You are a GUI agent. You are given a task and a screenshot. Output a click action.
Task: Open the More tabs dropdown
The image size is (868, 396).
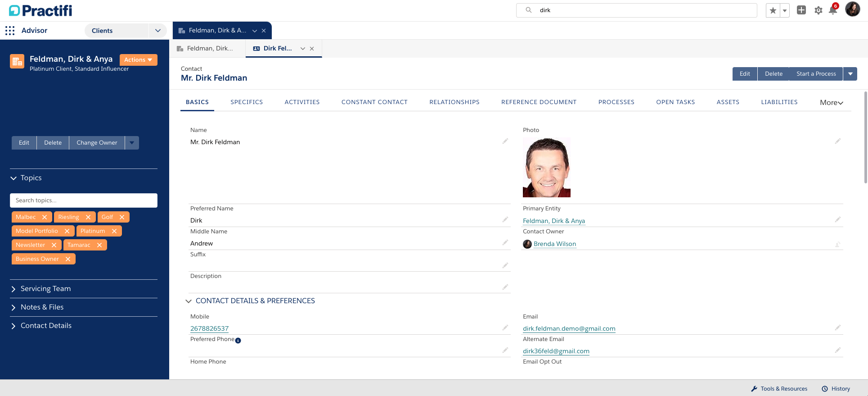point(831,103)
